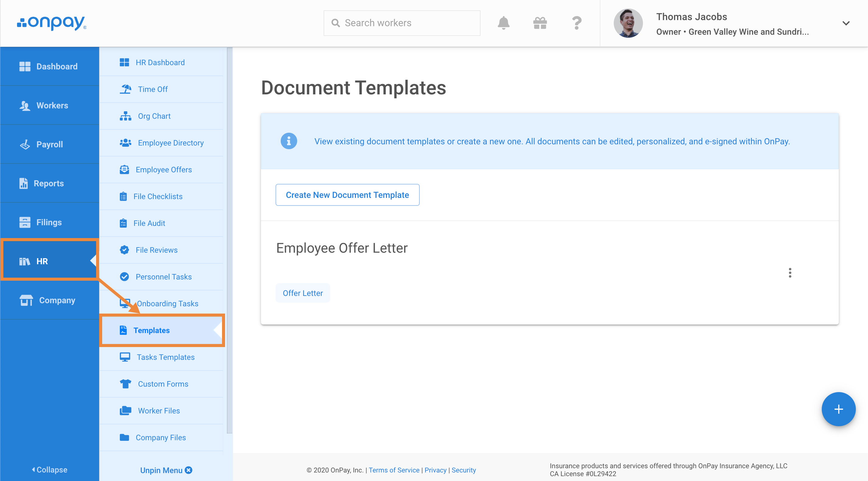
Task: Click the Company Files folder icon
Action: (124, 437)
